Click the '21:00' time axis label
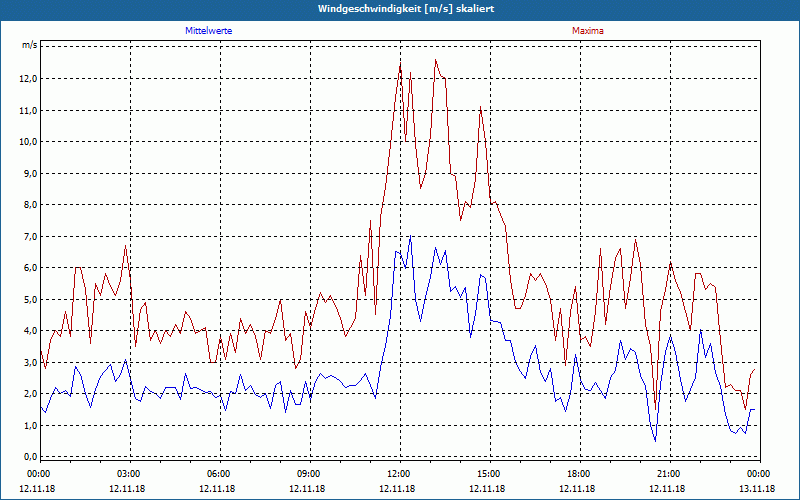The width and height of the screenshot is (800, 500). point(668,474)
